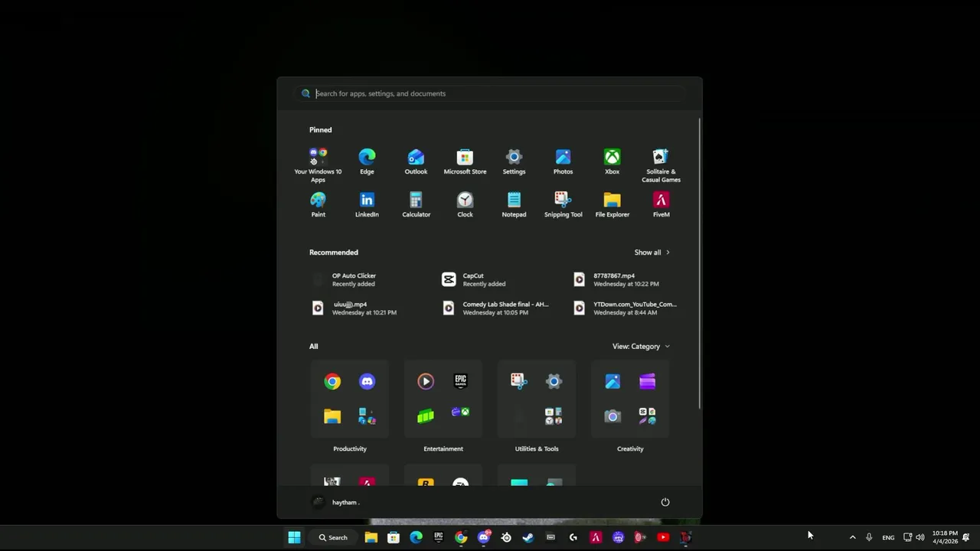The image size is (980, 551).
Task: Launch the pinned Photos app
Action: click(x=563, y=161)
